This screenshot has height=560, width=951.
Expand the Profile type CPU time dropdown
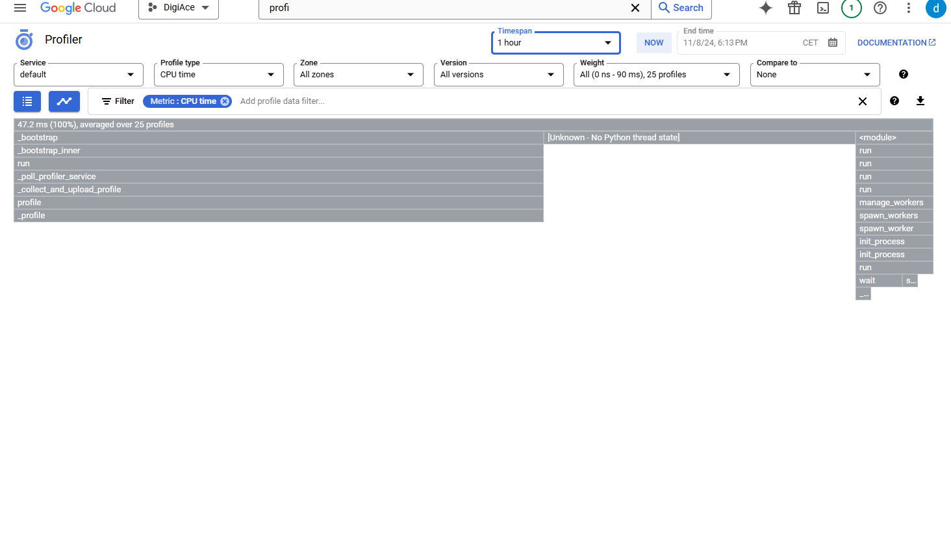pyautogui.click(x=219, y=75)
